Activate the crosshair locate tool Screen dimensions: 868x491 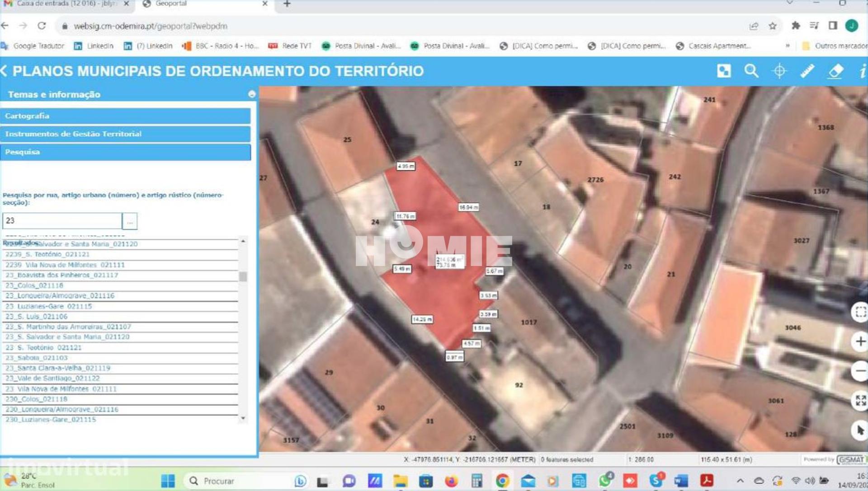[x=779, y=71]
